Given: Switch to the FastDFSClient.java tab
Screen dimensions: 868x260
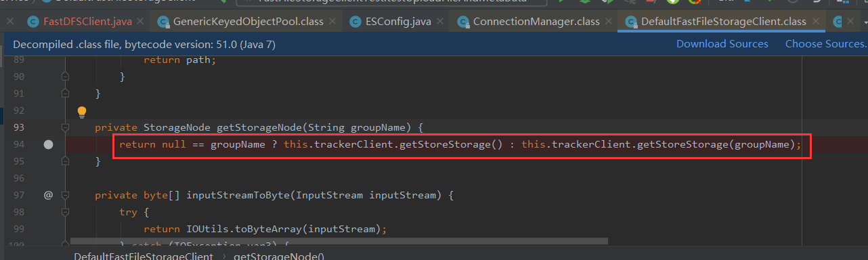Looking at the screenshot, I should point(87,22).
